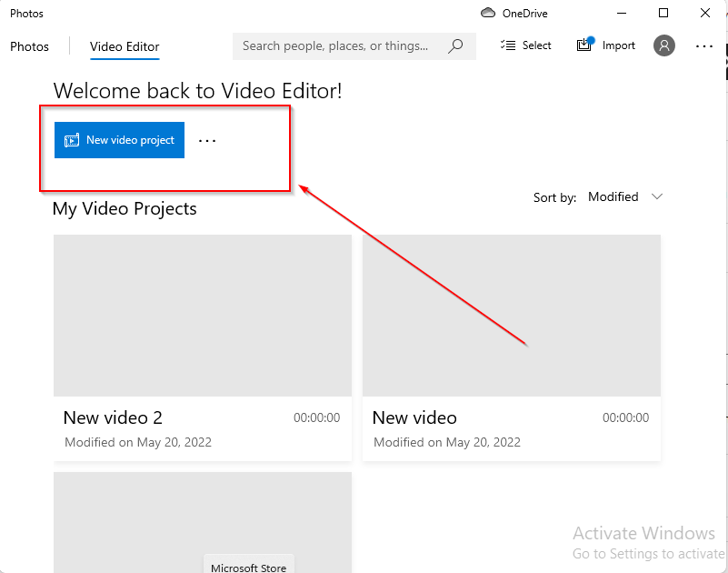Click the Select checklist icon
728x573 pixels.
pos(508,45)
